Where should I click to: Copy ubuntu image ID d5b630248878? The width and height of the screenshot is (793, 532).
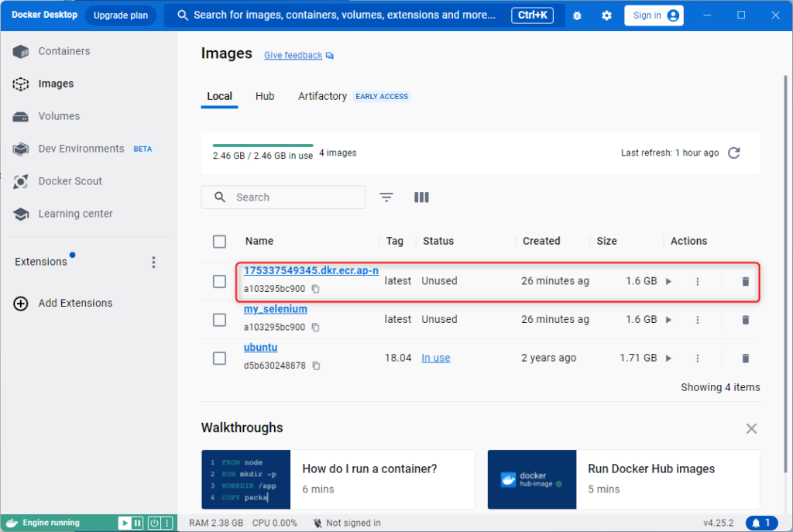316,366
